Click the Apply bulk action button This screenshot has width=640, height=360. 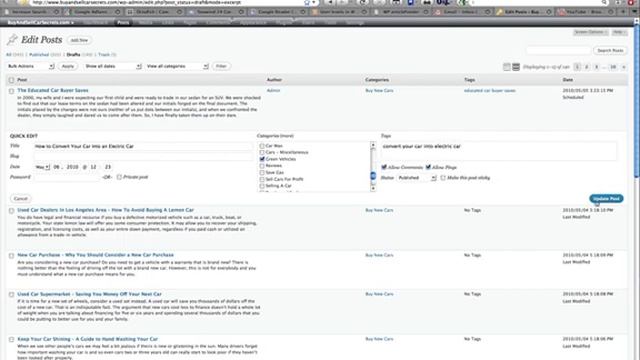click(x=68, y=66)
